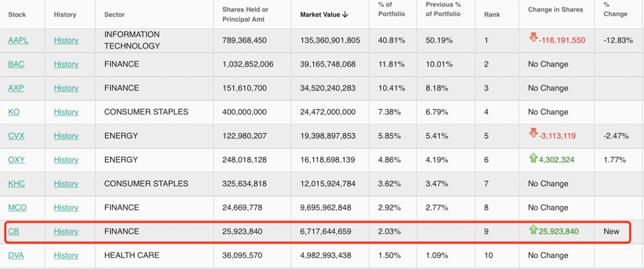Open the KO ticker link

point(14,112)
